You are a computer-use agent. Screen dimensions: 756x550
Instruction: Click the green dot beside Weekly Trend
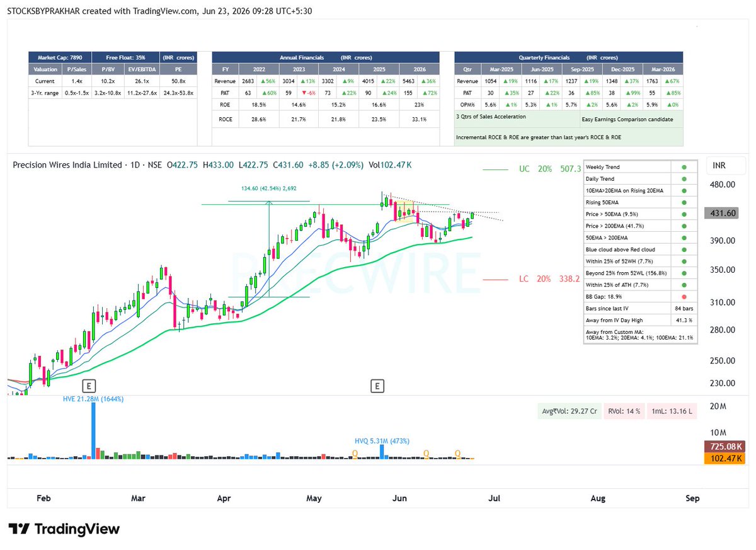click(684, 167)
